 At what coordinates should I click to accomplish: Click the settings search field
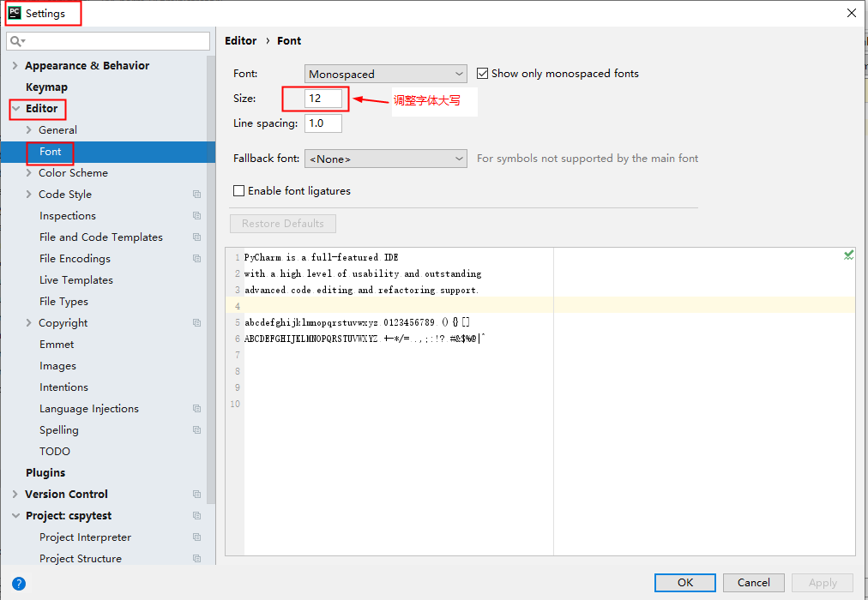108,41
